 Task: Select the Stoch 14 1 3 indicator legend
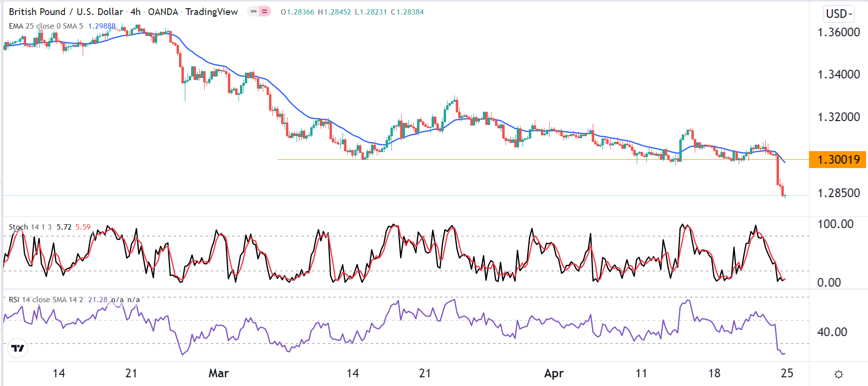pyautogui.click(x=30, y=227)
